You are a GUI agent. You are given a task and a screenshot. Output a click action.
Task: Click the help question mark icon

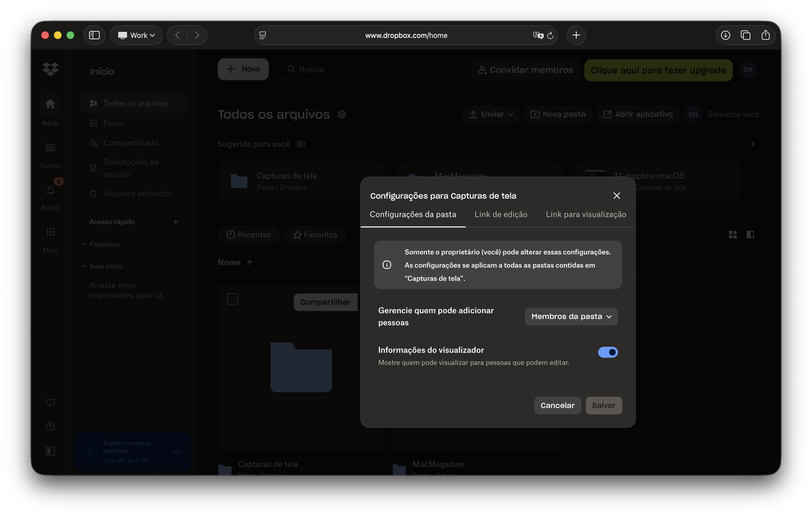coord(50,426)
